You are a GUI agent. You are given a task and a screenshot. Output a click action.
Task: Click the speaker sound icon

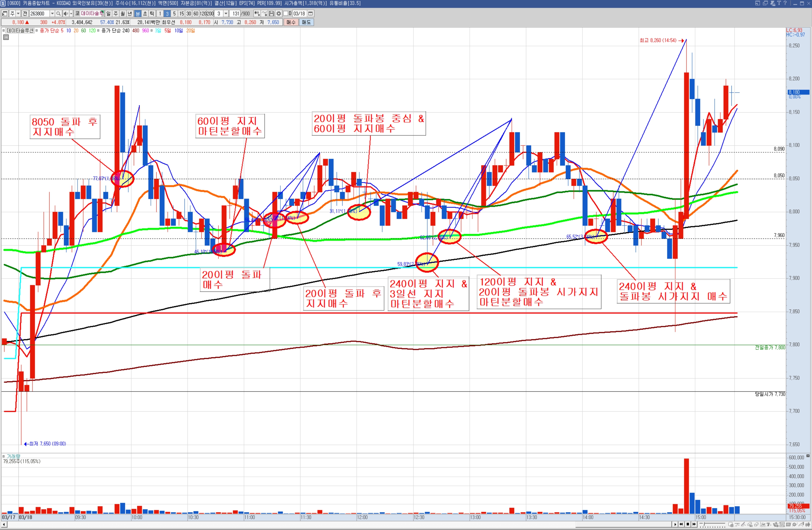tap(66, 14)
